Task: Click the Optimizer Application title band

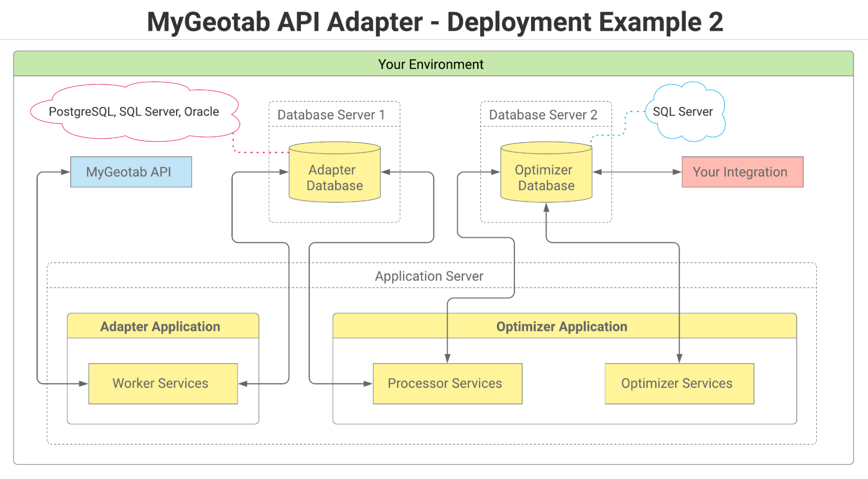Action: pos(562,326)
